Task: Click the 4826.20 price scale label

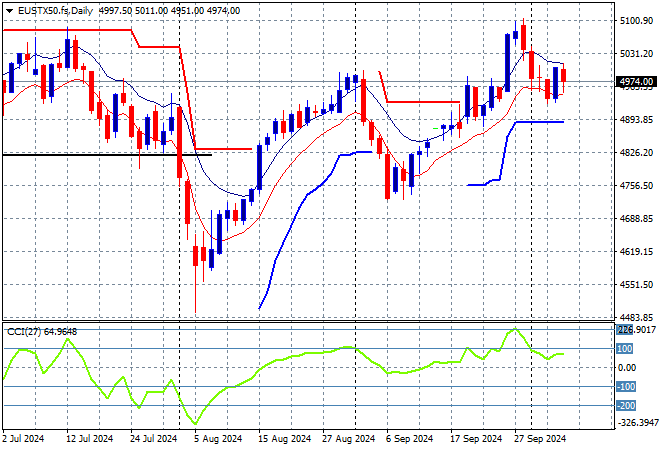Action: pos(635,153)
